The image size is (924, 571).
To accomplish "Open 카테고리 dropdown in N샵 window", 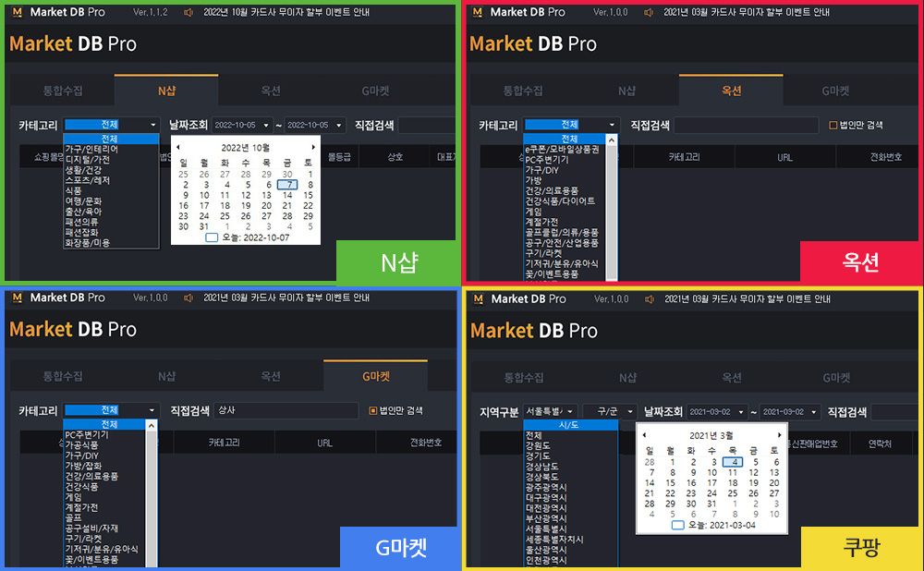I will coord(112,125).
